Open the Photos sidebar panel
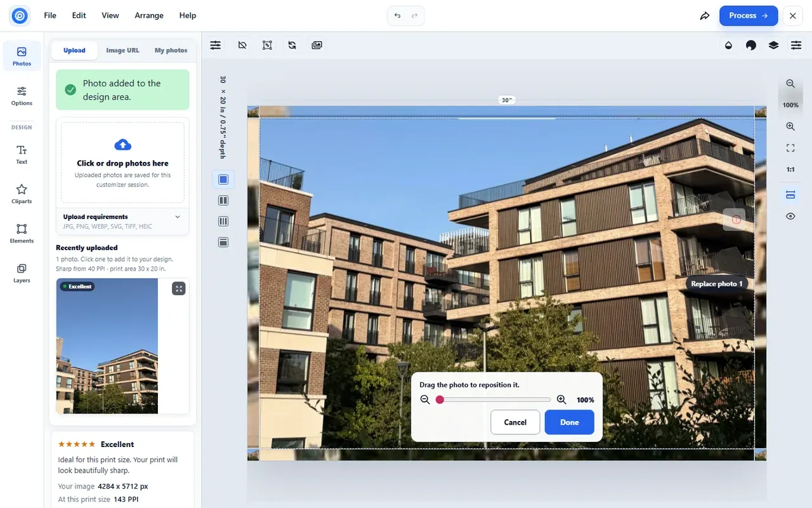Image resolution: width=812 pixels, height=508 pixels. pyautogui.click(x=22, y=56)
